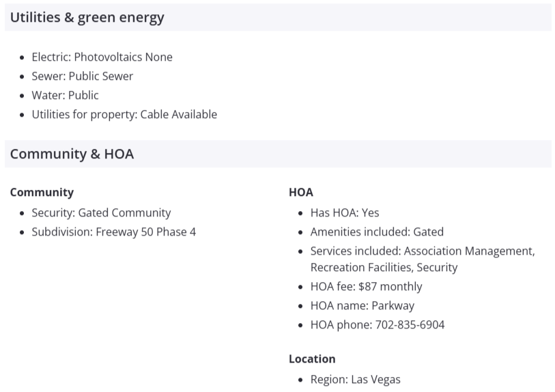Select the Recreation Facilities, Security text
The width and height of the screenshot is (555, 392).
(x=384, y=268)
